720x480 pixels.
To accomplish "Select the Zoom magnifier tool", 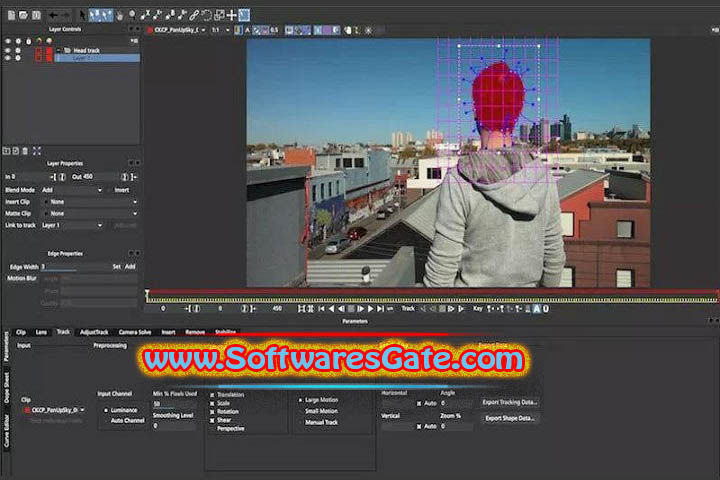I will click(132, 15).
